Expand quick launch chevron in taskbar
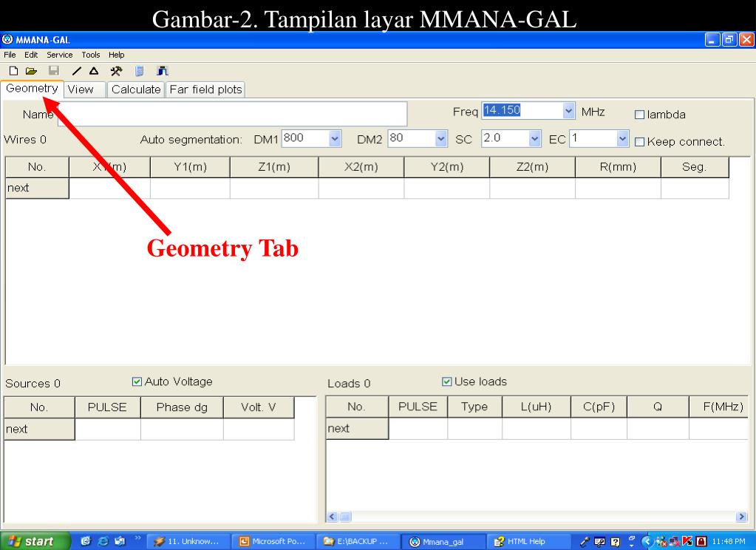Screen dimensions: 756x550 click(x=137, y=538)
